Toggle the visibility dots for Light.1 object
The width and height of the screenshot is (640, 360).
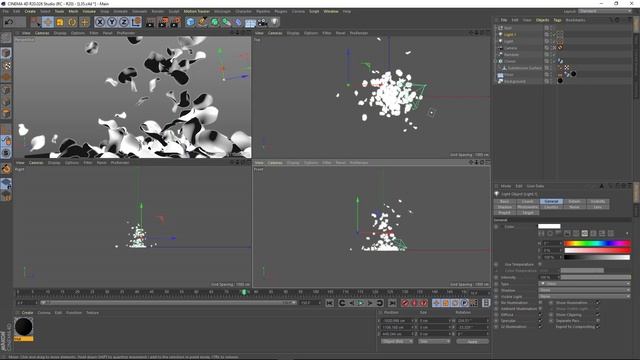[551, 35]
